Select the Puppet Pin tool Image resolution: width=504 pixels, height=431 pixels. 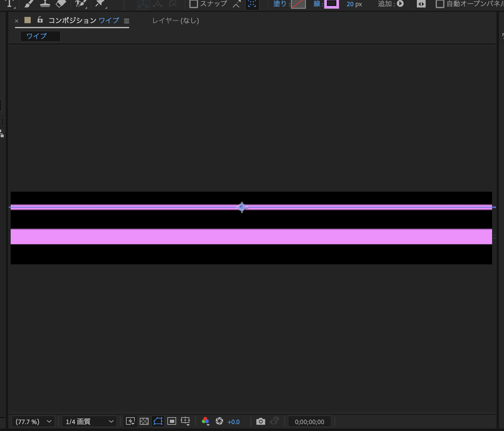(x=100, y=4)
